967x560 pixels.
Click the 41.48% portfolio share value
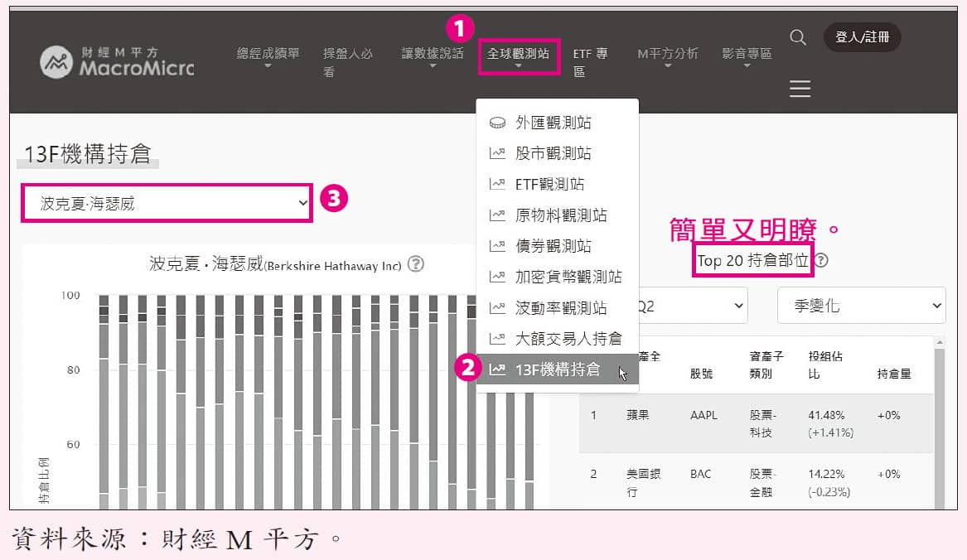pyautogui.click(x=826, y=415)
